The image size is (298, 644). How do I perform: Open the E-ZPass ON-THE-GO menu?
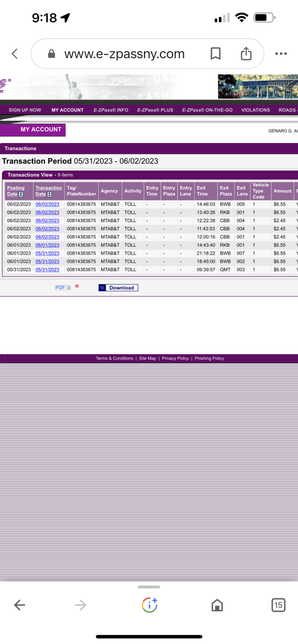click(207, 110)
